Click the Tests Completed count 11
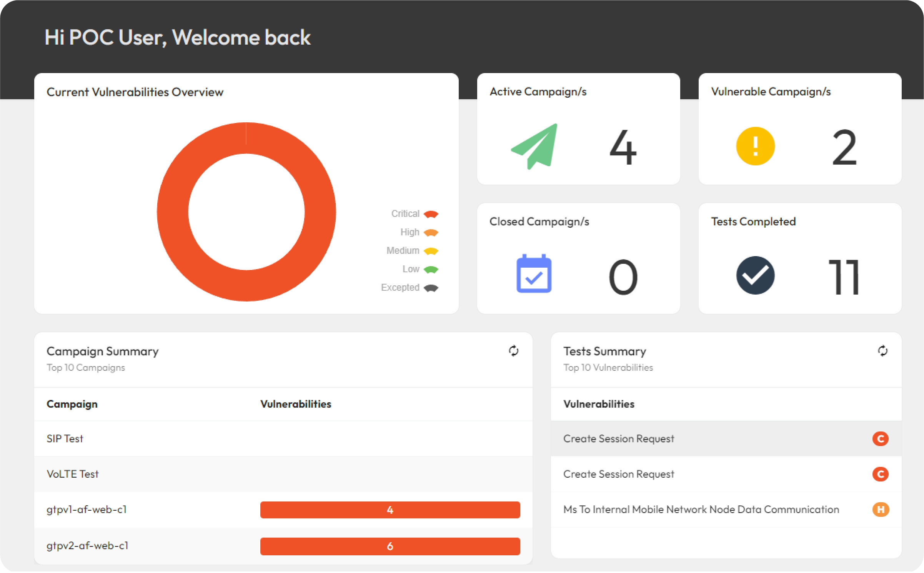The width and height of the screenshot is (924, 573). coord(844,277)
